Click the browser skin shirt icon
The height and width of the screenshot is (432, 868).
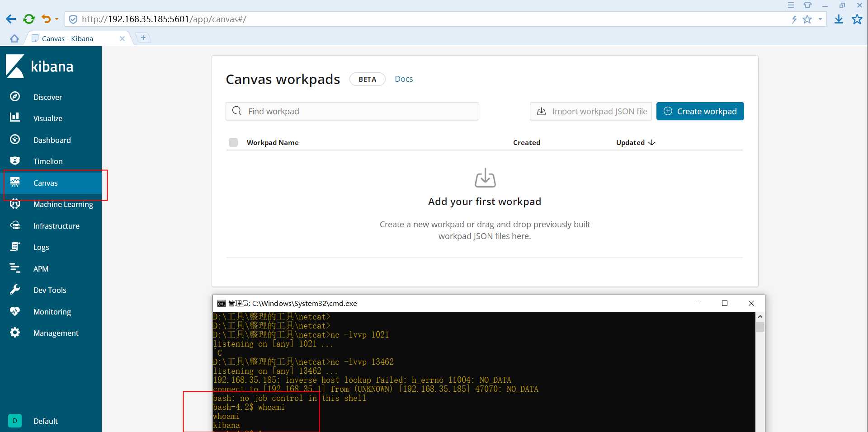pos(807,5)
